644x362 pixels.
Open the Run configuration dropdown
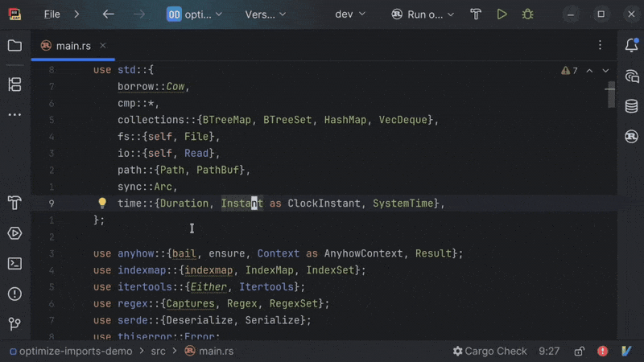coord(423,14)
